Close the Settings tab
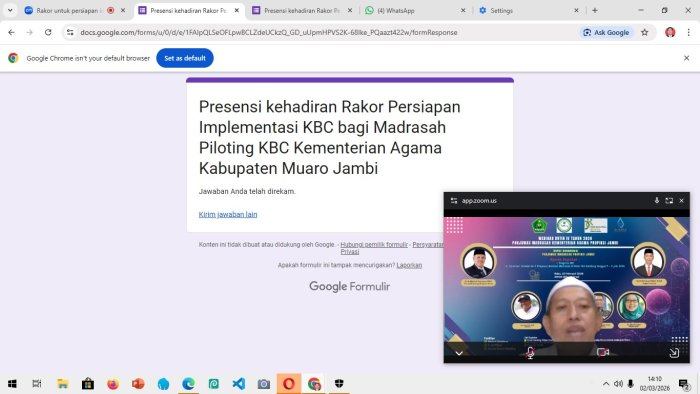Screen dimensions: 700x394 (x=576, y=10)
